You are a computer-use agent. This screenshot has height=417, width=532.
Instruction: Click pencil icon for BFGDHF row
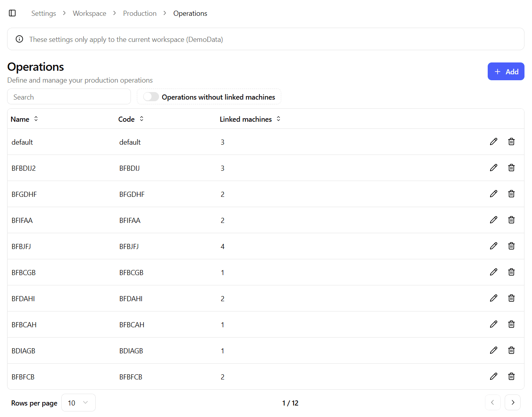tap(493, 194)
